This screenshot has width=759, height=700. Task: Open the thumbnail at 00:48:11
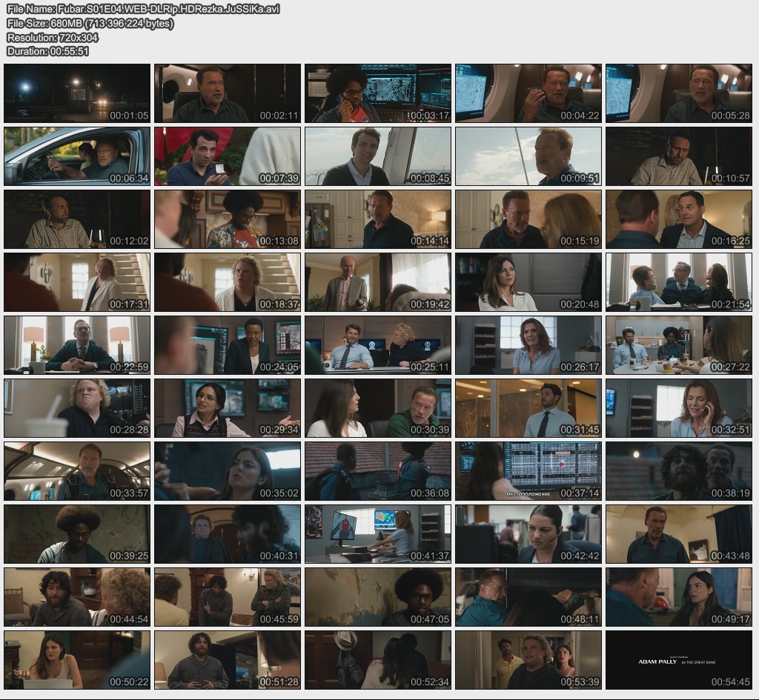point(528,598)
